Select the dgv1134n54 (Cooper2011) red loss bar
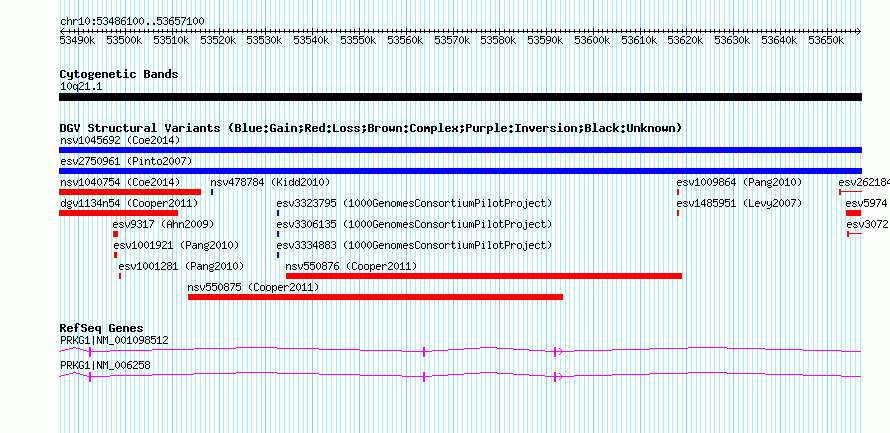Image resolution: width=890 pixels, height=433 pixels. [x=118, y=213]
